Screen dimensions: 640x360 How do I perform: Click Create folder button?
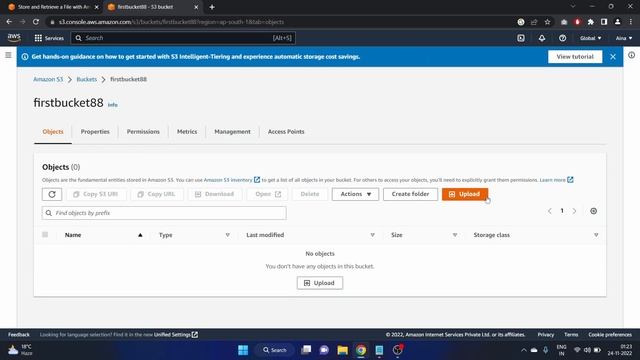pyautogui.click(x=410, y=194)
